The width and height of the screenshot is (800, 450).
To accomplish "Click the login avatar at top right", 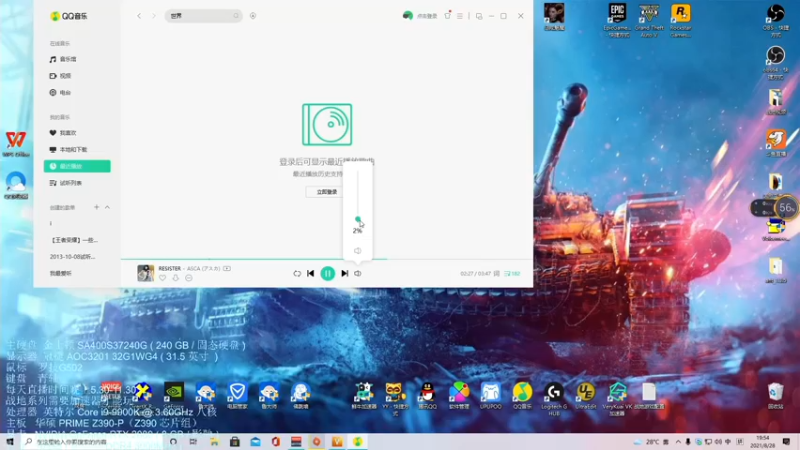I will (x=408, y=16).
